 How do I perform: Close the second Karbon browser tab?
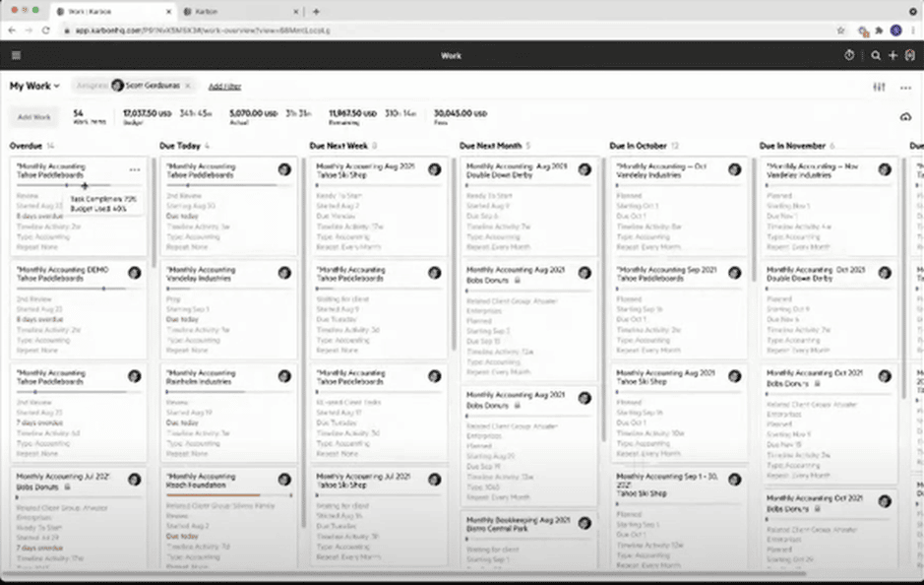click(x=296, y=11)
